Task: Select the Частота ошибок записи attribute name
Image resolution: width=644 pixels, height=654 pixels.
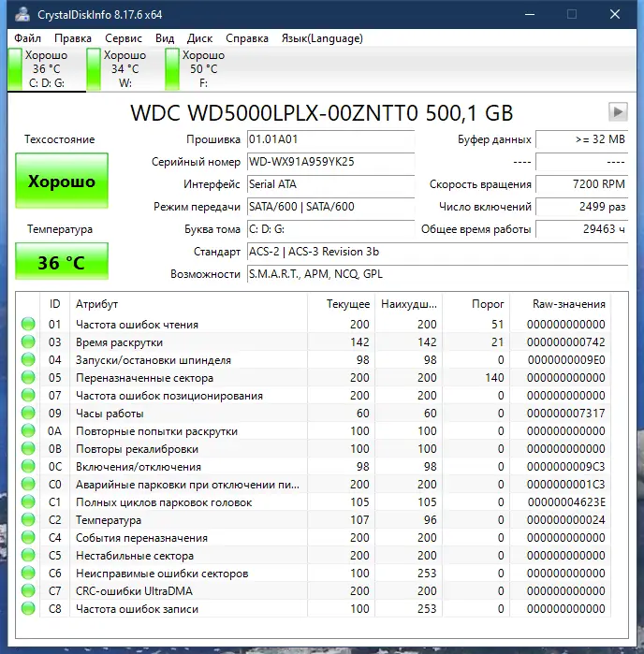Action: [x=137, y=609]
